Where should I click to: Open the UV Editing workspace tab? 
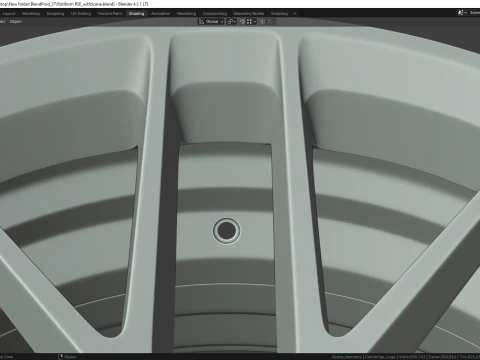click(81, 14)
